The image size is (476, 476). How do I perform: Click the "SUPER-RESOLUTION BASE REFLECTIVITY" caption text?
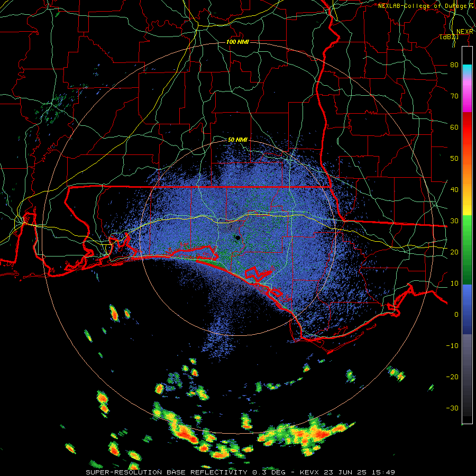point(167,472)
